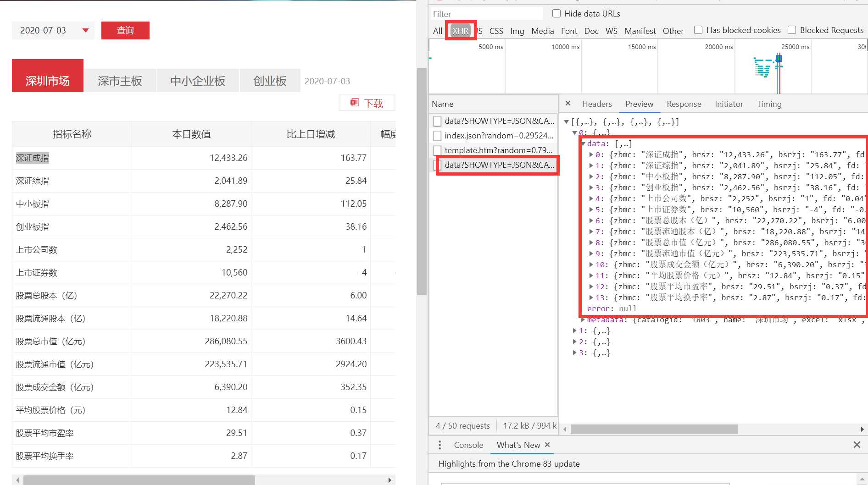
Task: Click the DevTools Filter input field
Action: (x=486, y=14)
